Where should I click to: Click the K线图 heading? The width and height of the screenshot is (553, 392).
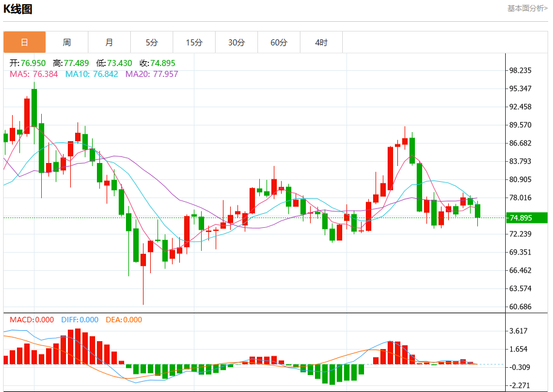point(18,9)
